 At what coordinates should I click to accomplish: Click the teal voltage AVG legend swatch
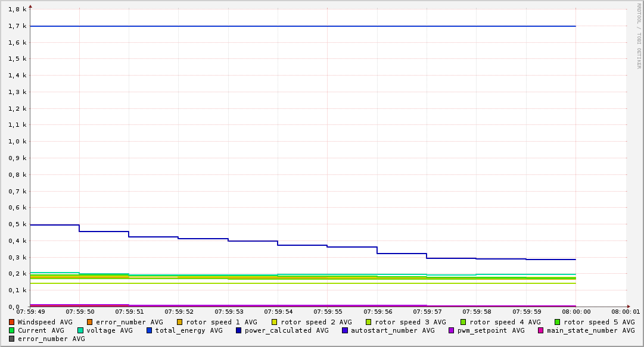click(80, 330)
